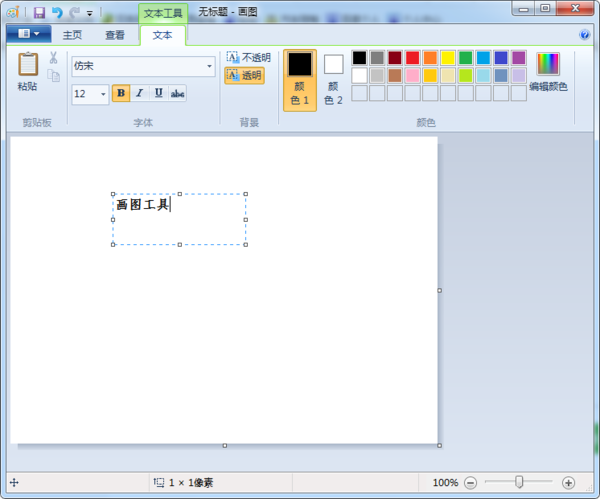Copy selection with the copy icon
600x499 pixels.
click(54, 76)
